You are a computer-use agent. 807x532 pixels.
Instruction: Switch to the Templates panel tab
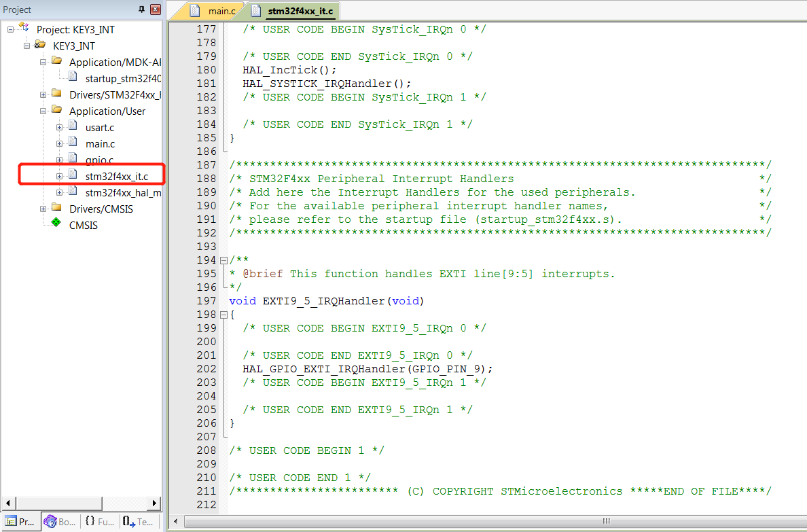click(x=138, y=521)
